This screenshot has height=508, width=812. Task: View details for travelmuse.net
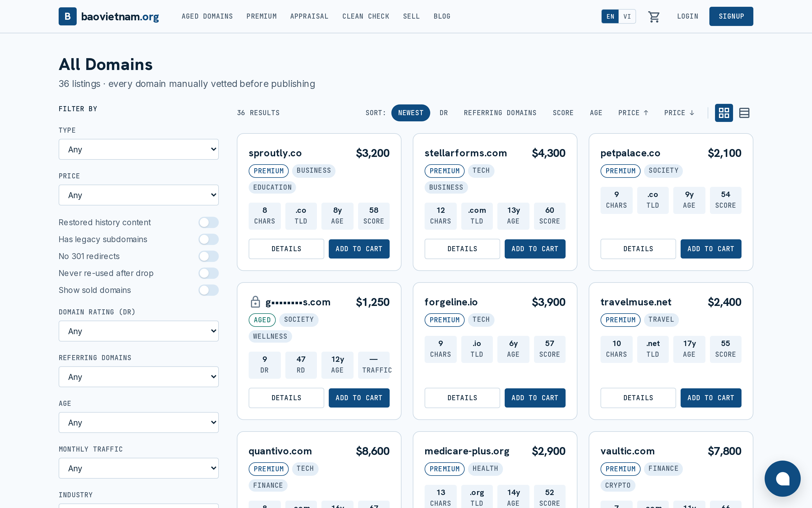638,398
